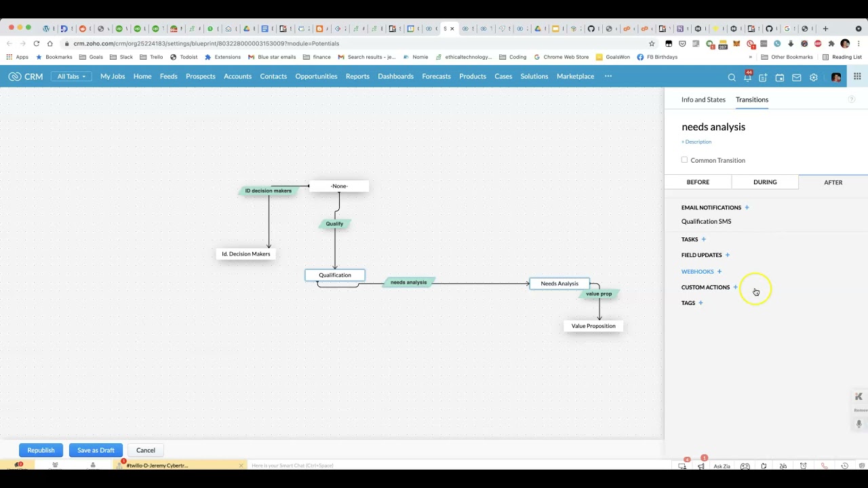Switch to DURING transition tab
Image resolution: width=868 pixels, height=488 pixels.
click(x=765, y=182)
